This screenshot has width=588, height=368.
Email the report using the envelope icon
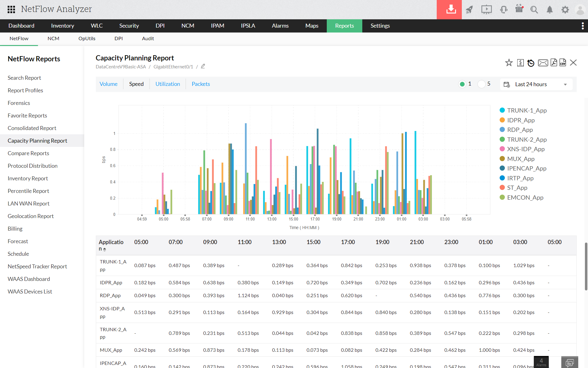[543, 63]
